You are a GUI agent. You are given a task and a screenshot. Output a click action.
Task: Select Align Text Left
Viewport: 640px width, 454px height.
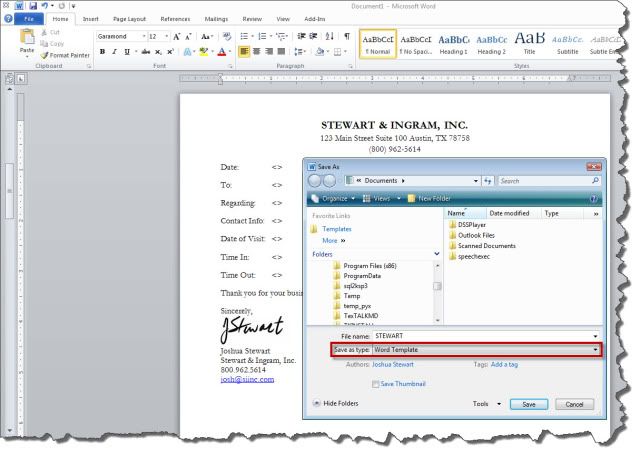click(244, 51)
